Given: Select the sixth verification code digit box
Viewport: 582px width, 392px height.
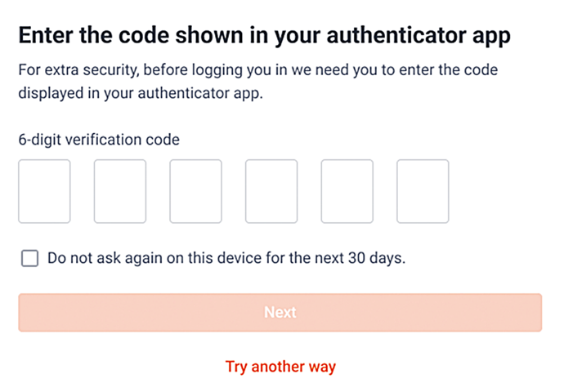Looking at the screenshot, I should coord(423,191).
